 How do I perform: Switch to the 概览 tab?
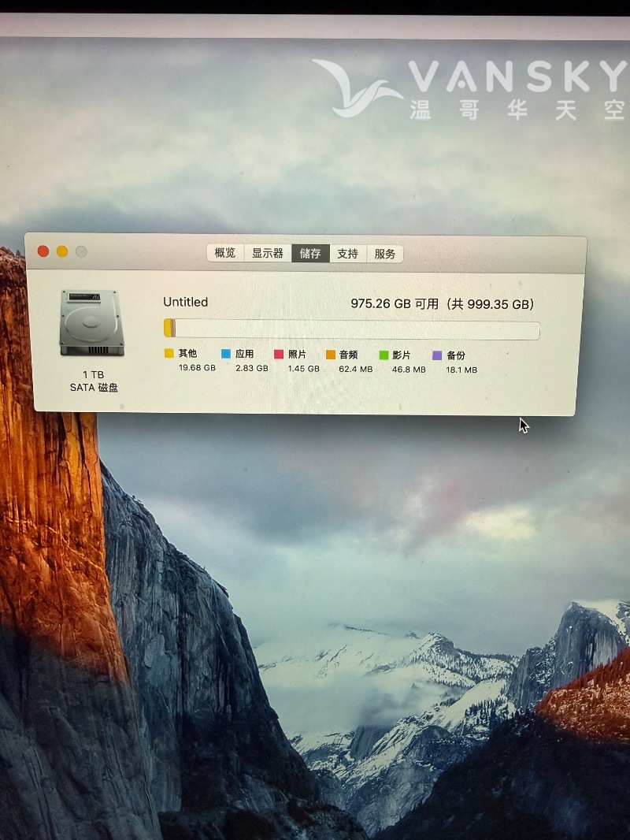point(224,253)
